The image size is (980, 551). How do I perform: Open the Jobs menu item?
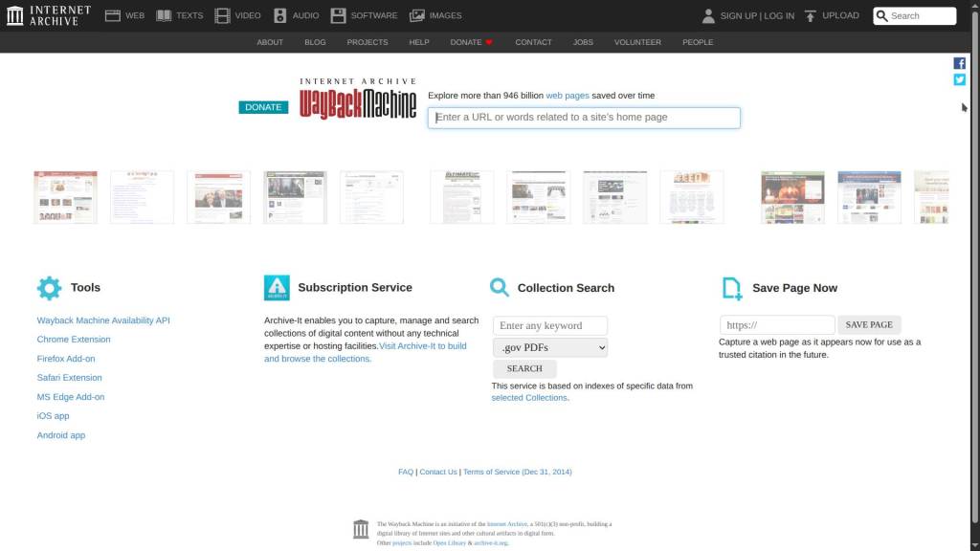point(583,42)
